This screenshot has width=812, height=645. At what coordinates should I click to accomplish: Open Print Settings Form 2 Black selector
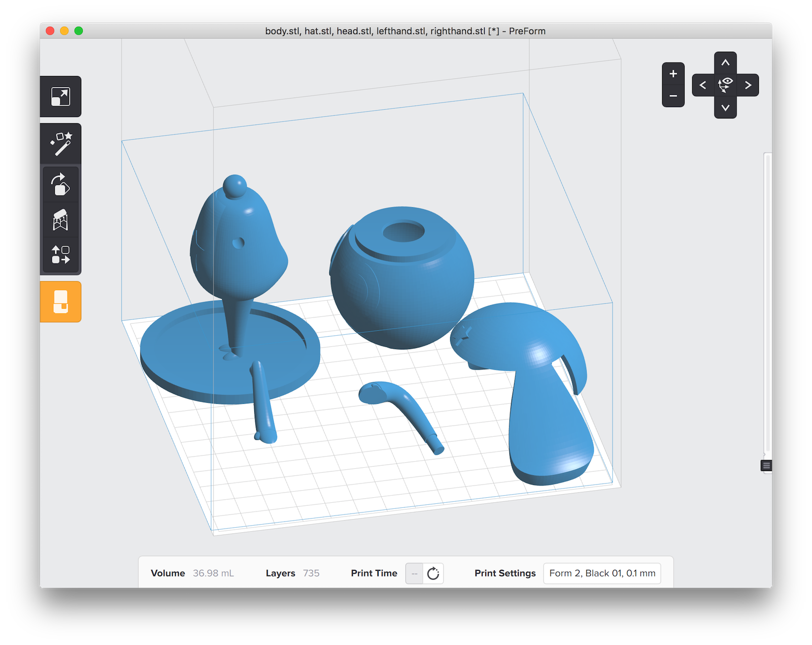602,573
